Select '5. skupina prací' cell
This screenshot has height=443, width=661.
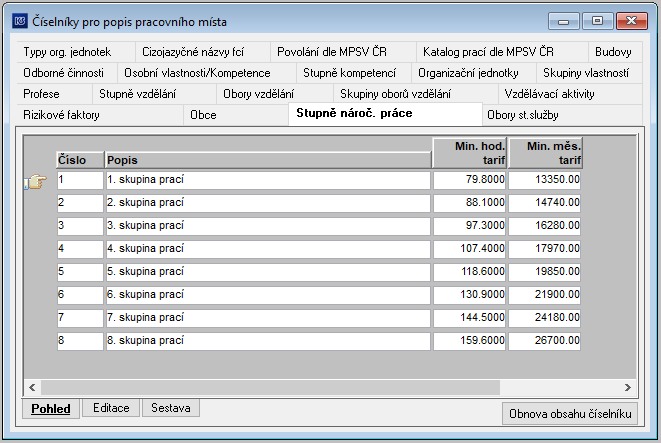click(268, 272)
